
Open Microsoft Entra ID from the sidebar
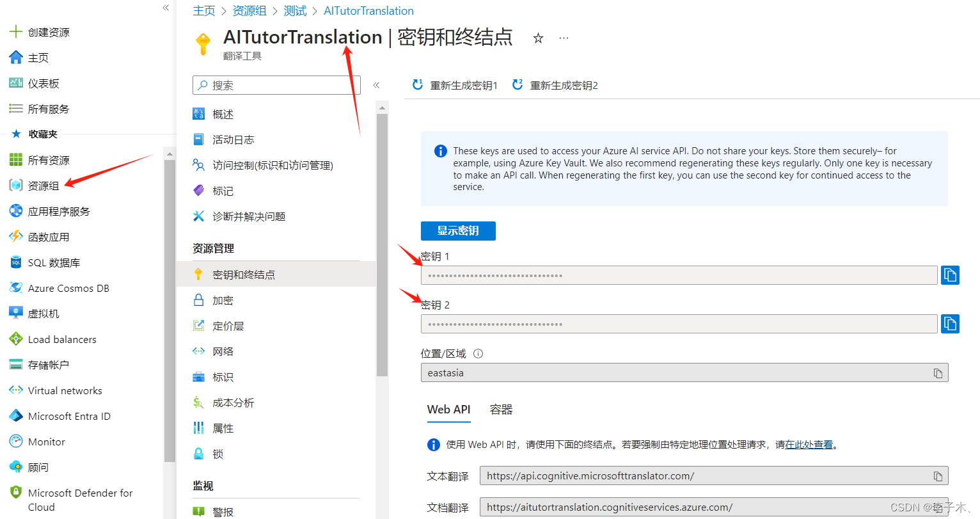tap(68, 415)
